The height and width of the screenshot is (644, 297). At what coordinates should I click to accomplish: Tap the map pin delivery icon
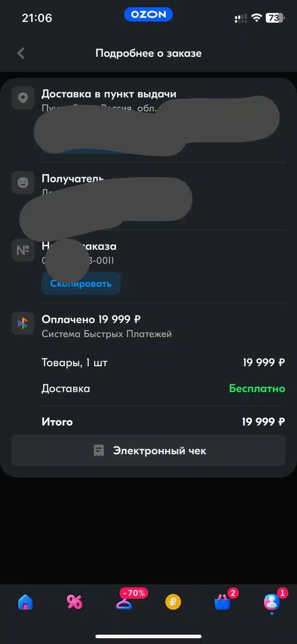coord(23,98)
